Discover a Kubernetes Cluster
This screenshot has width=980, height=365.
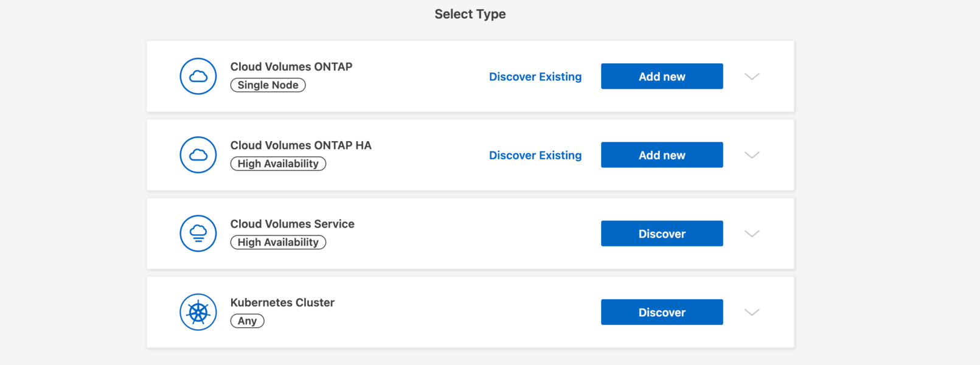pos(662,312)
